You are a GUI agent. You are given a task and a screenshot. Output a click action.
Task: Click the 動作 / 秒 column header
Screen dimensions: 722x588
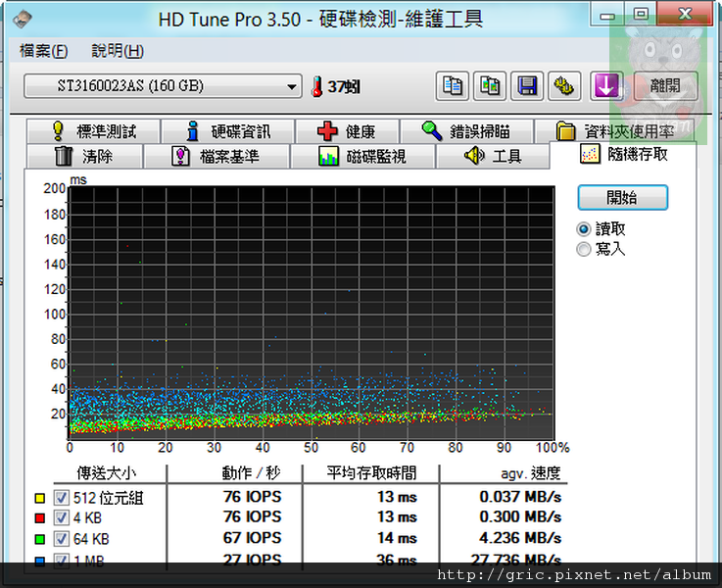(x=251, y=473)
